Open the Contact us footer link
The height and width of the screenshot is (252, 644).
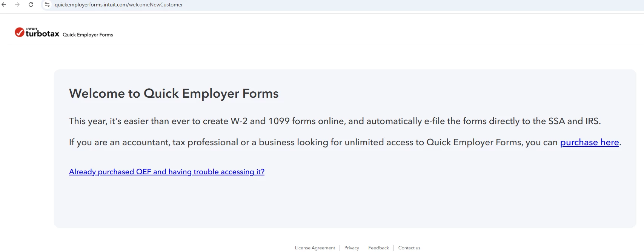tap(409, 248)
